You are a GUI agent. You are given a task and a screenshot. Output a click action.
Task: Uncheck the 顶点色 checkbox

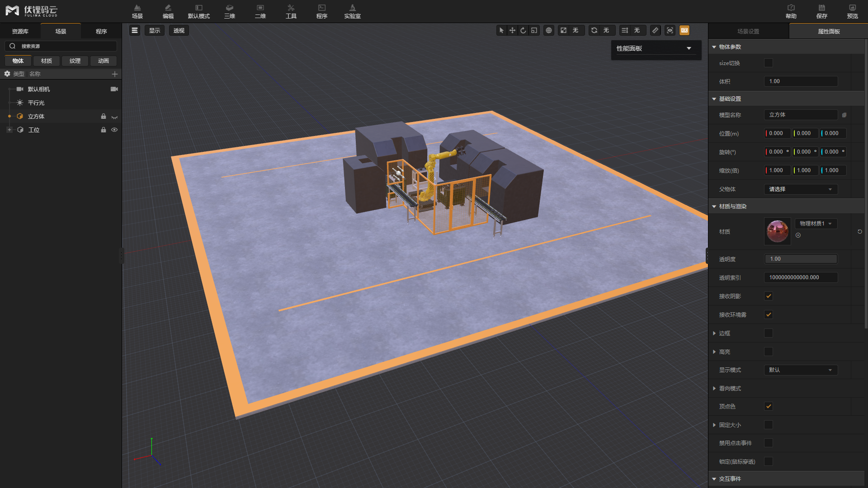click(x=769, y=406)
